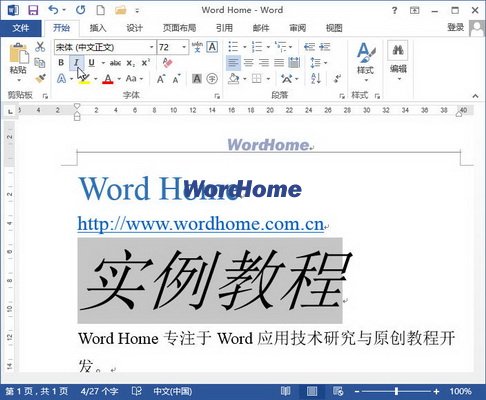Click the enclosed character icon
This screenshot has width=486, height=400.
point(212,79)
